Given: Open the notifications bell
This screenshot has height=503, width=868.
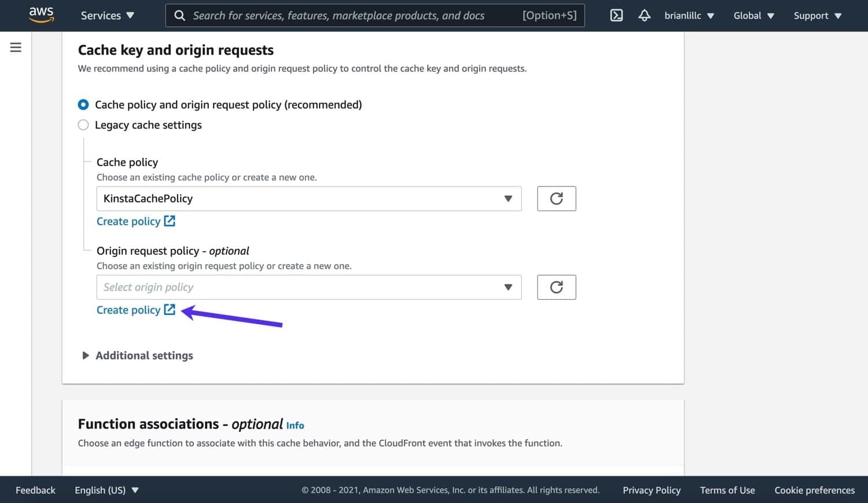Looking at the screenshot, I should 644,16.
